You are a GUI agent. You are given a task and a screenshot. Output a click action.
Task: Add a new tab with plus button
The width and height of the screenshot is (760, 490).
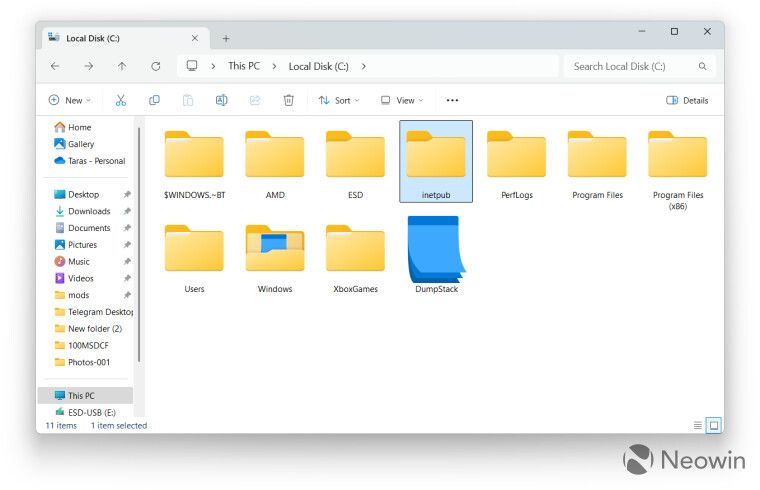coord(226,38)
